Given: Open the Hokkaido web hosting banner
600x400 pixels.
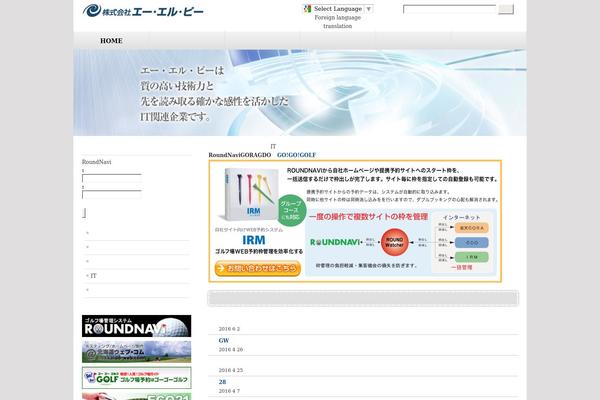Looking at the screenshot, I should [x=137, y=352].
